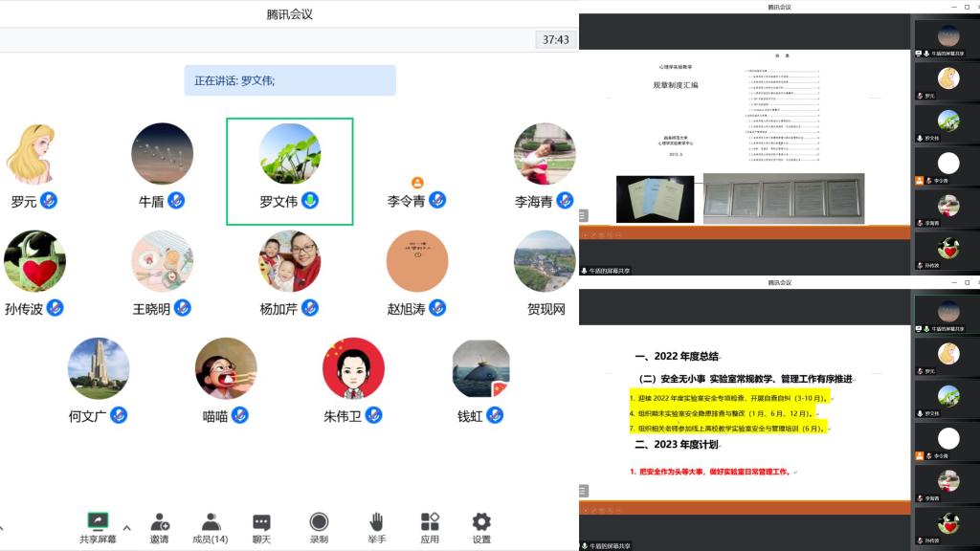Select 牛盾's avatar in the participant grid
The image size is (980, 551).
[x=162, y=154]
